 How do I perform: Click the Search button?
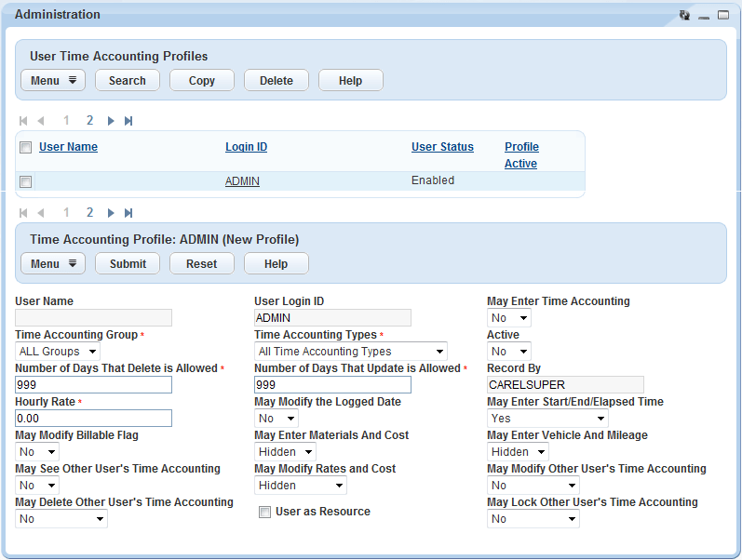[x=128, y=81]
